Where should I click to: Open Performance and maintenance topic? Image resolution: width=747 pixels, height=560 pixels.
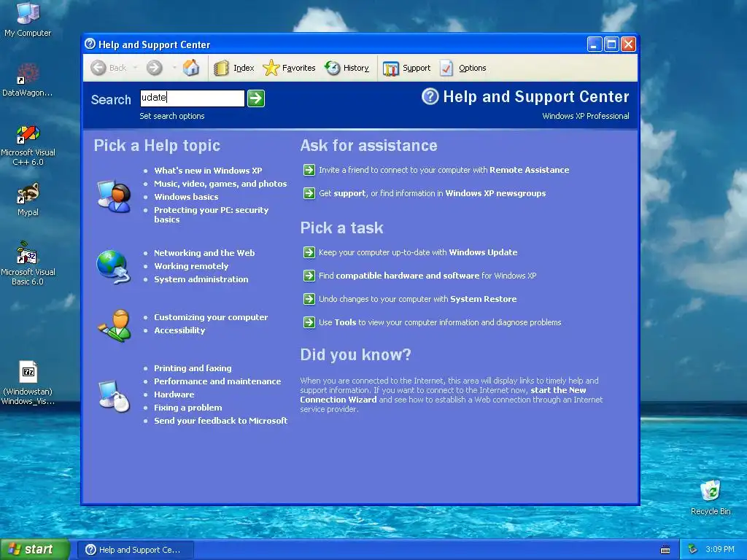pyautogui.click(x=217, y=381)
